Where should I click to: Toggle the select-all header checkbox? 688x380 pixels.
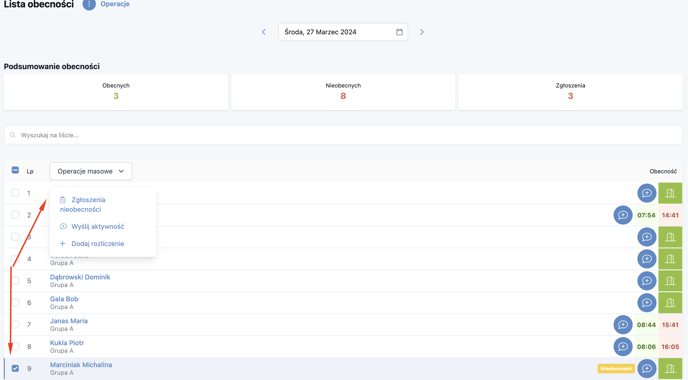(15, 170)
